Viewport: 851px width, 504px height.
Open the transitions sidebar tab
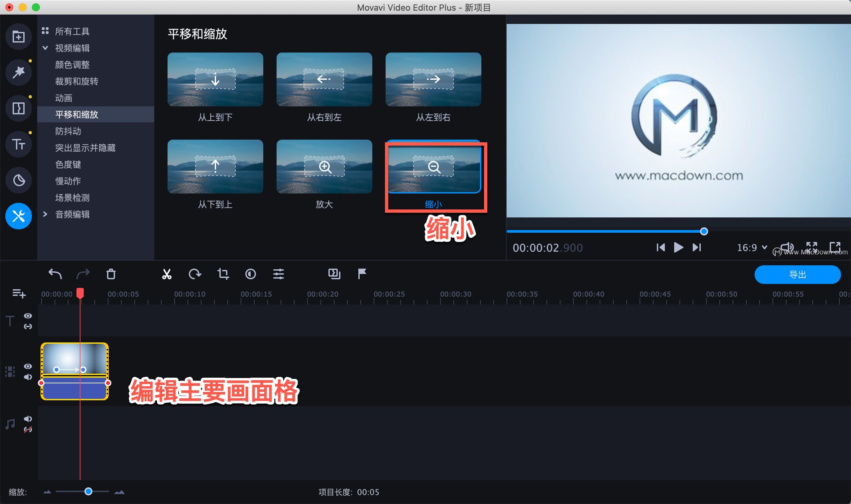click(x=19, y=108)
